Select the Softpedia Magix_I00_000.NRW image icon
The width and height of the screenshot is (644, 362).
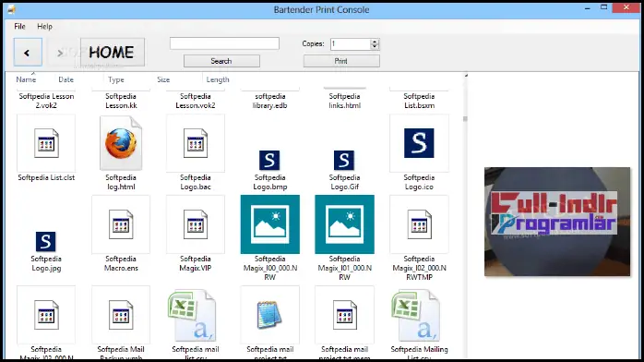pyautogui.click(x=269, y=224)
